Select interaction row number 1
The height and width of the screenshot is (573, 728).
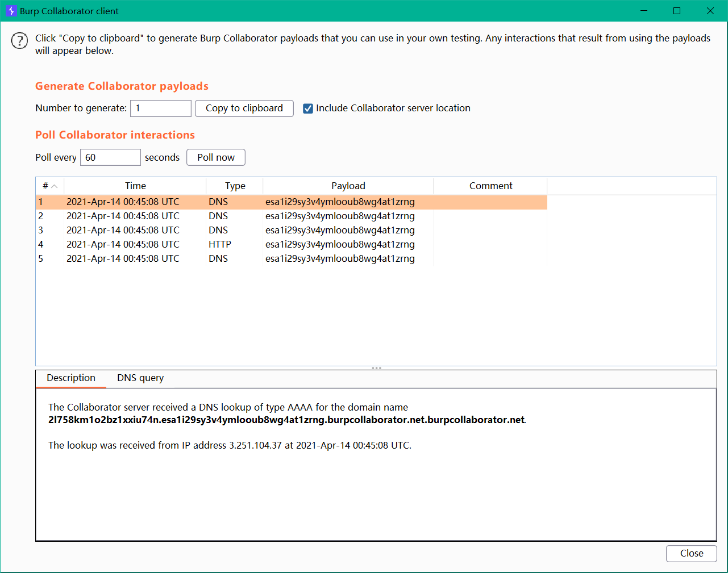point(292,202)
